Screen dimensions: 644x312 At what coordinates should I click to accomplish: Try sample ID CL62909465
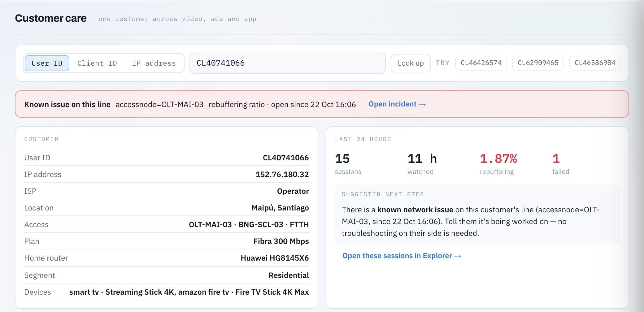coord(538,63)
